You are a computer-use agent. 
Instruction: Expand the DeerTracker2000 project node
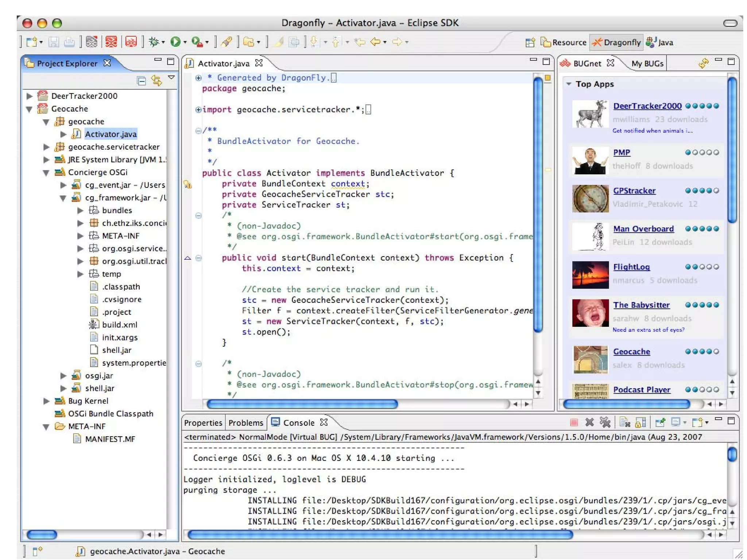[x=30, y=96]
